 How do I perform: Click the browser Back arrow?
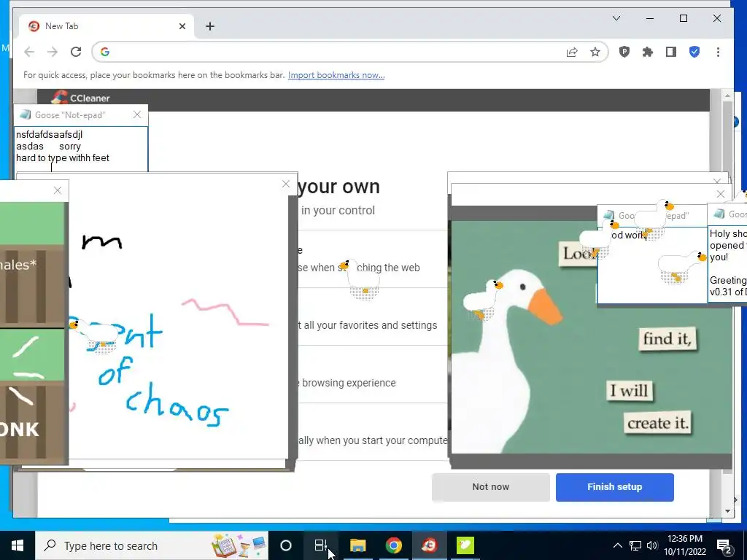click(x=29, y=52)
